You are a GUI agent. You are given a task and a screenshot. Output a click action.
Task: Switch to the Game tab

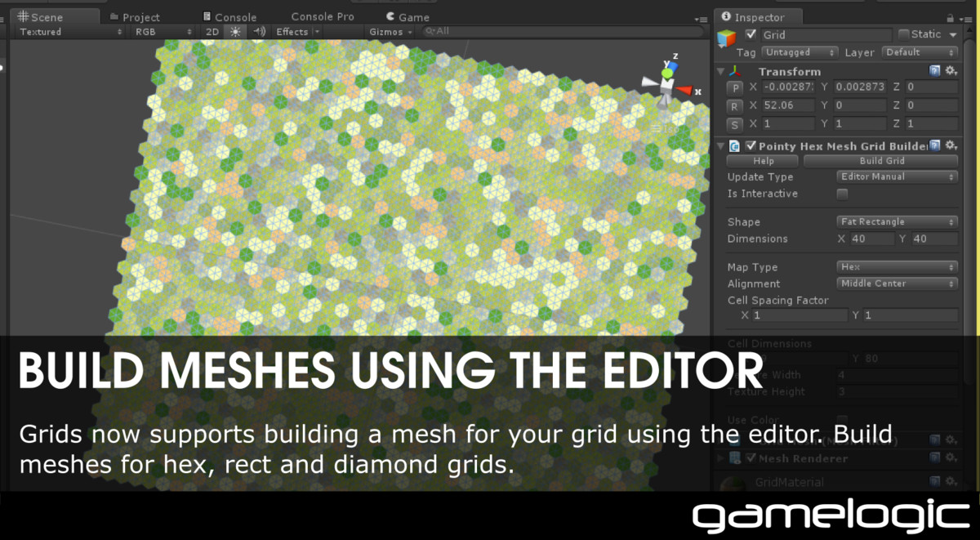pyautogui.click(x=407, y=16)
